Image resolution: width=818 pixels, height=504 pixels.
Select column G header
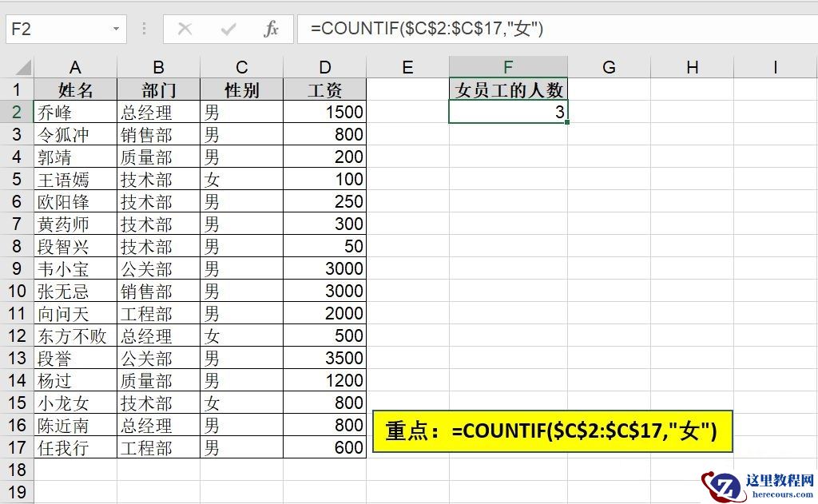(609, 67)
